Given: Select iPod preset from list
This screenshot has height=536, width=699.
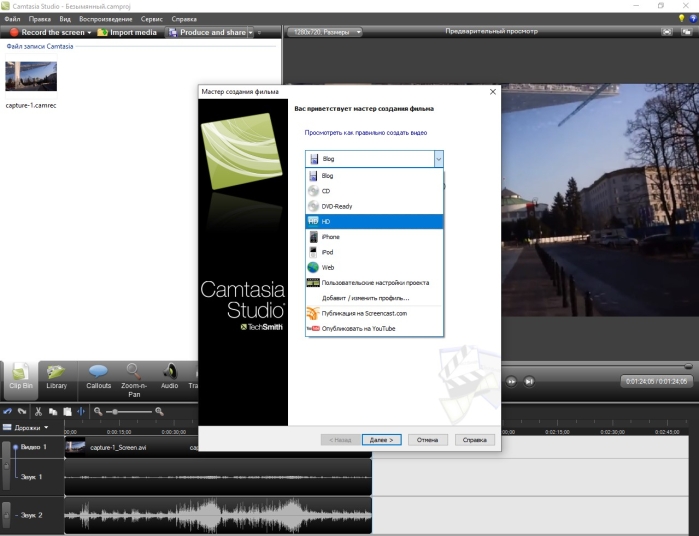Looking at the screenshot, I should [x=374, y=252].
